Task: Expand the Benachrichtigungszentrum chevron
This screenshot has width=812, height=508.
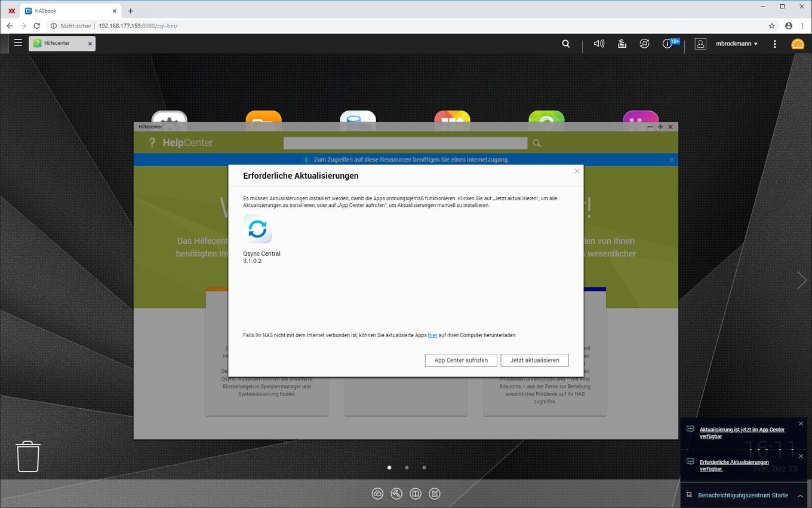Action: [x=800, y=496]
